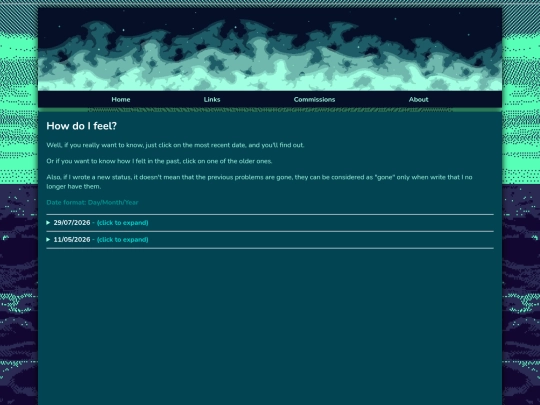Viewport: 540px width, 405px height.
Task: Click the cloud banner header image
Action: click(x=270, y=50)
